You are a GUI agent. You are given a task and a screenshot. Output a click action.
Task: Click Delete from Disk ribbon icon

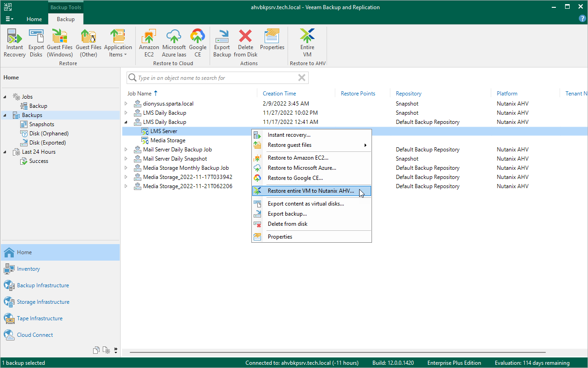245,43
